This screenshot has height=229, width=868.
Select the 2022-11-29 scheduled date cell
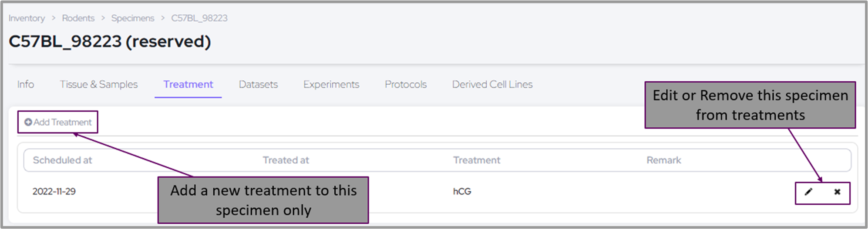54,192
